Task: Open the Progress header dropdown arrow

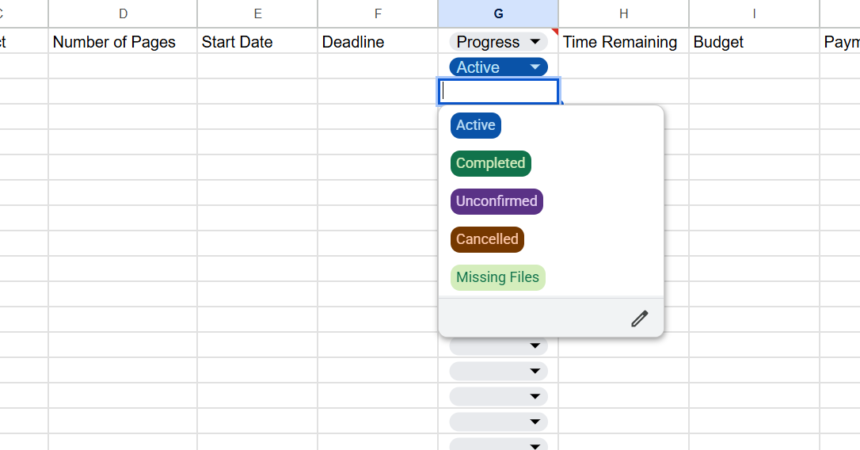Action: click(x=535, y=42)
